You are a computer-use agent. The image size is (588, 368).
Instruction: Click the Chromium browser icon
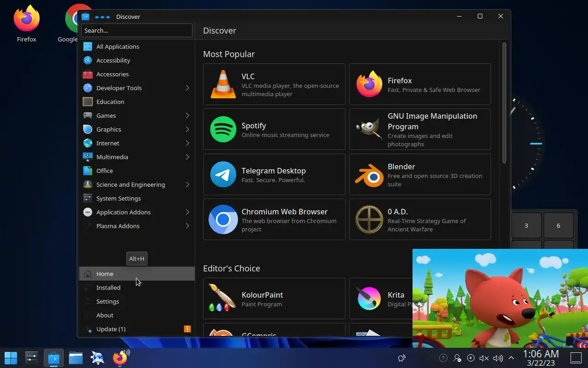click(223, 219)
